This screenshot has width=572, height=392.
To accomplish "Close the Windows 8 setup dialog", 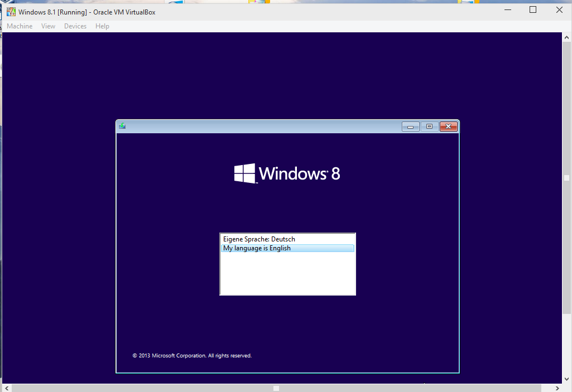I will (x=448, y=127).
